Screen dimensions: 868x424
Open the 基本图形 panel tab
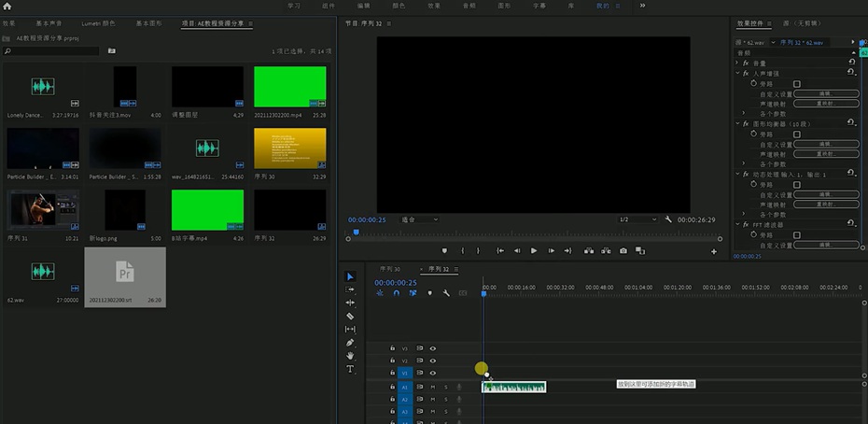(149, 23)
